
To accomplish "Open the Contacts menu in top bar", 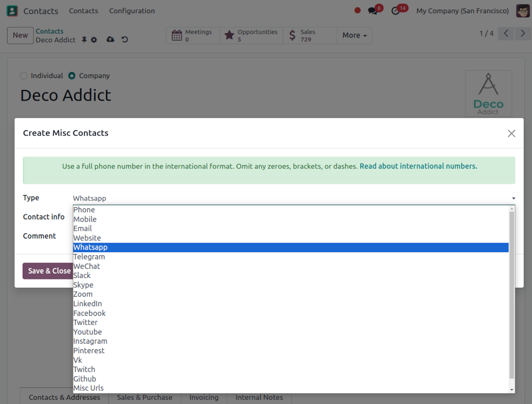I will (x=83, y=11).
